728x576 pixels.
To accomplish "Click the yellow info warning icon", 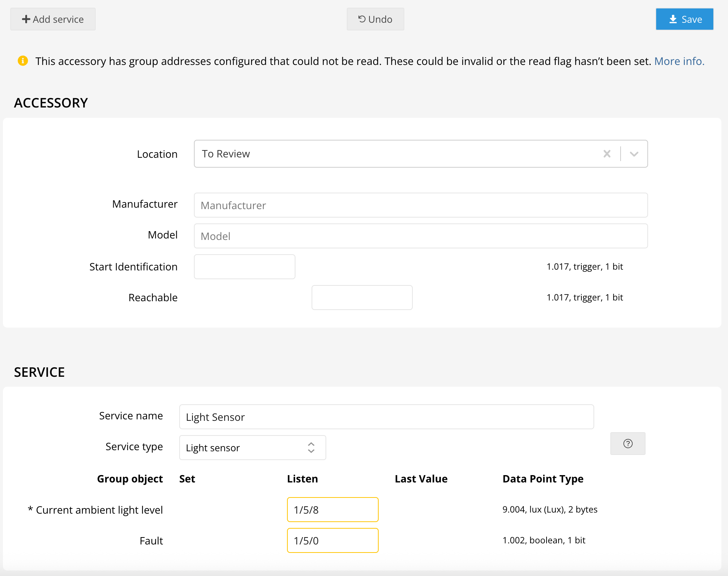I will [x=23, y=61].
